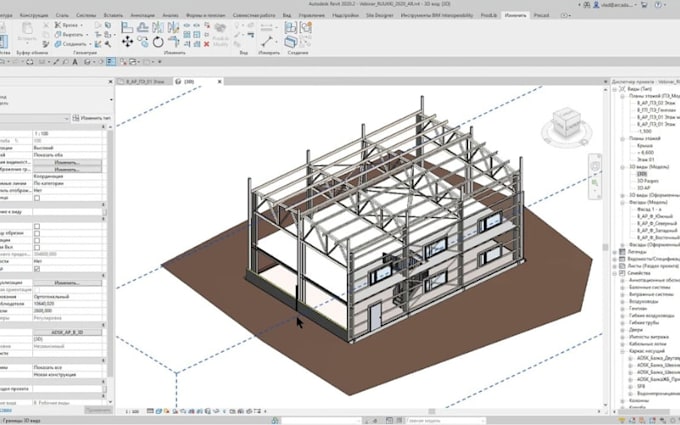Open the Соединить dropdown arrow
The width and height of the screenshot is (680, 425).
coord(90,44)
